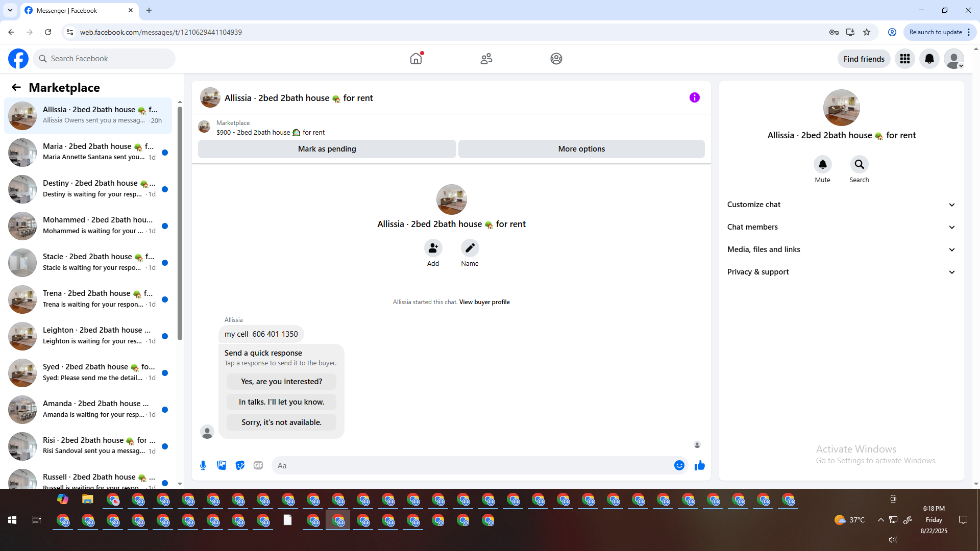
Task: Click the voice clip microphone icon
Action: pyautogui.click(x=203, y=465)
